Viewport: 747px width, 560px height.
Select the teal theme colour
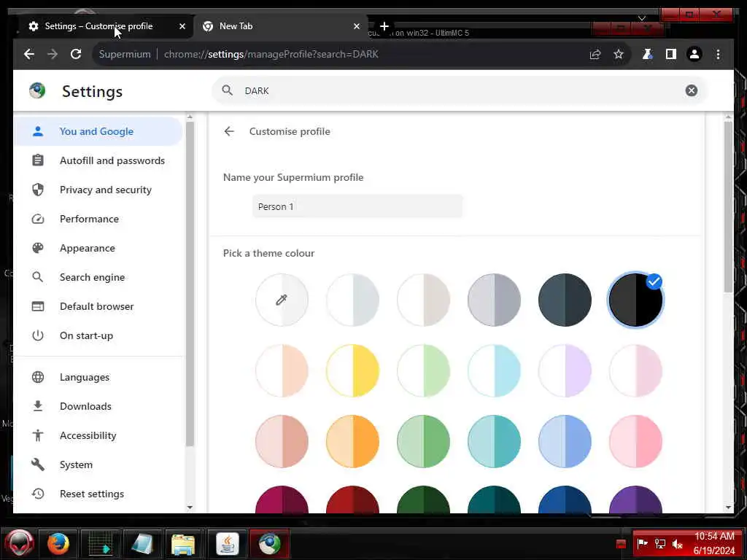(494, 441)
